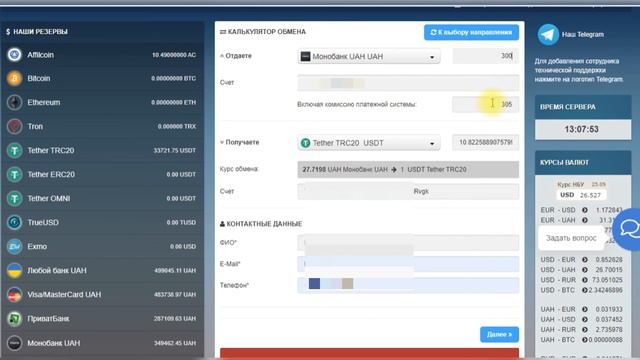Viewport: 640px width, 360px height.
Task: Click the Наш Telegram label
Action: pyautogui.click(x=582, y=34)
